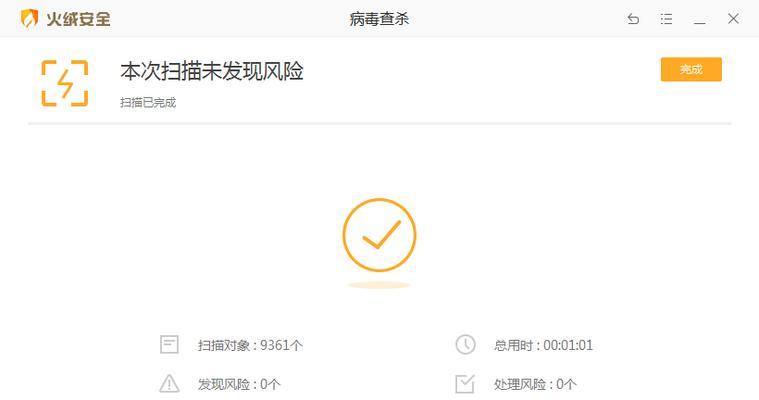Click the 发现风险: 0个 statistic
759x400 pixels.
click(x=239, y=384)
